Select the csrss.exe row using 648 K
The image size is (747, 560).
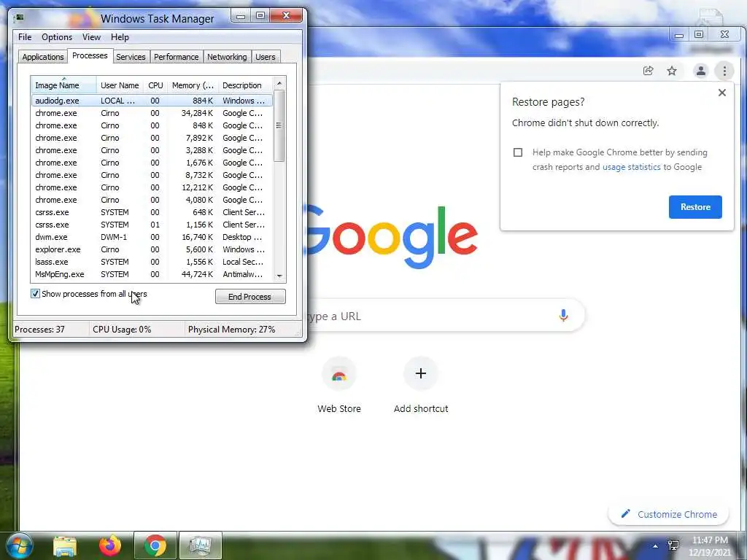coord(152,212)
